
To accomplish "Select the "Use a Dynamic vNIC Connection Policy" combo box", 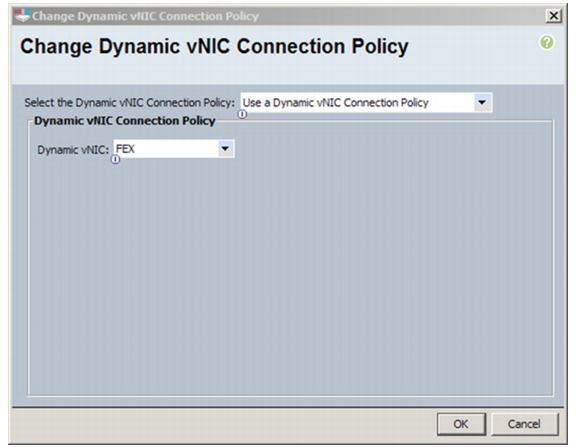I will [x=366, y=102].
